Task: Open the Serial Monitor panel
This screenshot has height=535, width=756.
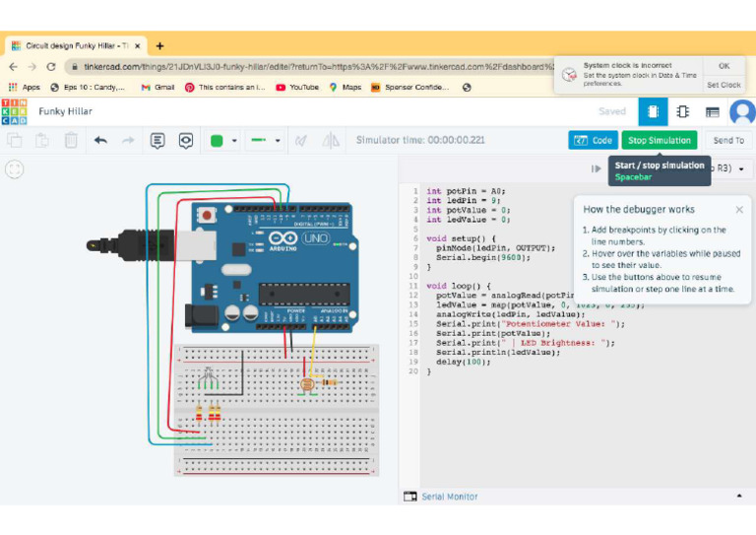Action: (x=450, y=497)
